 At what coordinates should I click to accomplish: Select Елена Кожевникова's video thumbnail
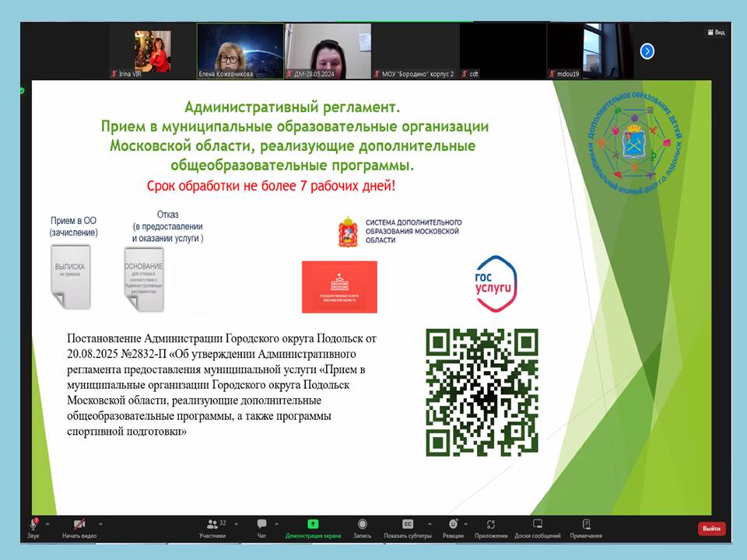240,48
